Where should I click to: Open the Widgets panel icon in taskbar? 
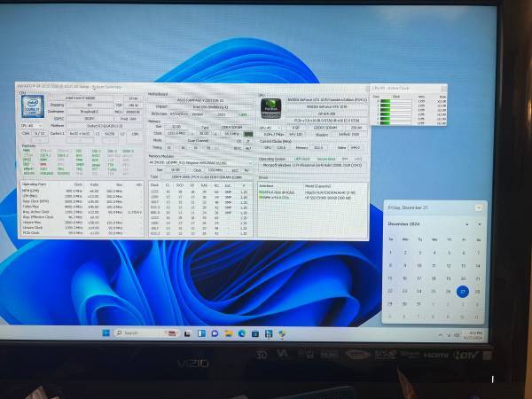click(201, 333)
